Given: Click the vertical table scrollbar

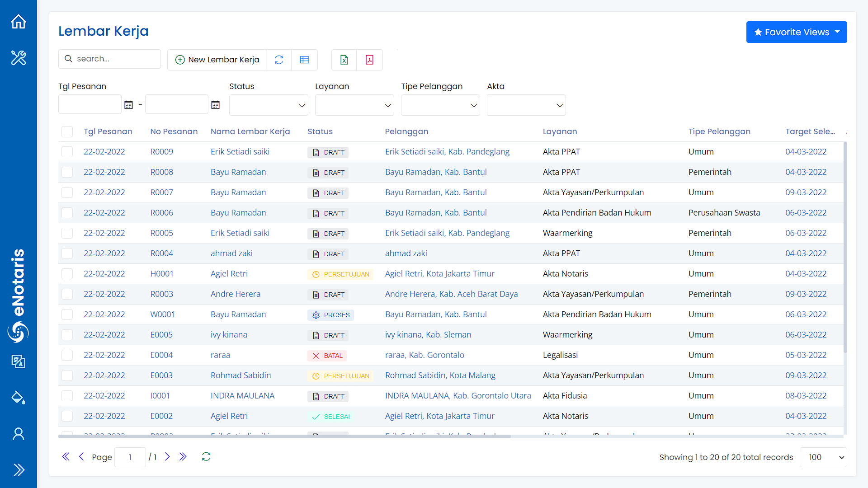Looking at the screenshot, I should (845, 248).
